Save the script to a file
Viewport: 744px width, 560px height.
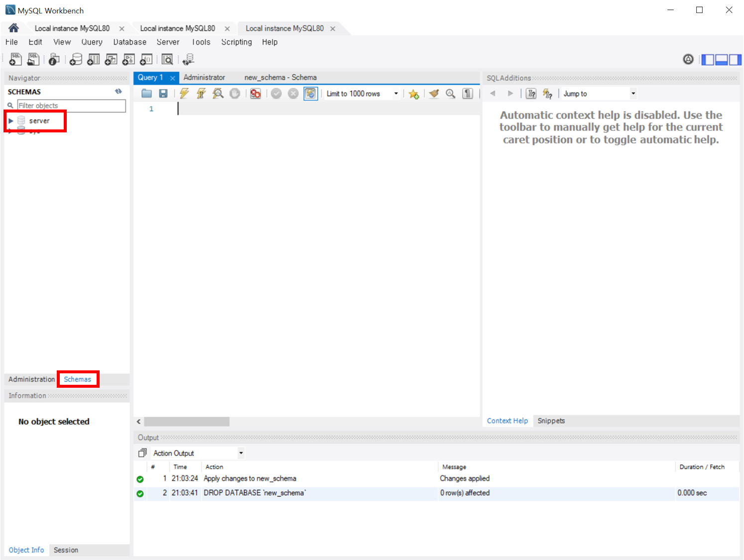[163, 94]
